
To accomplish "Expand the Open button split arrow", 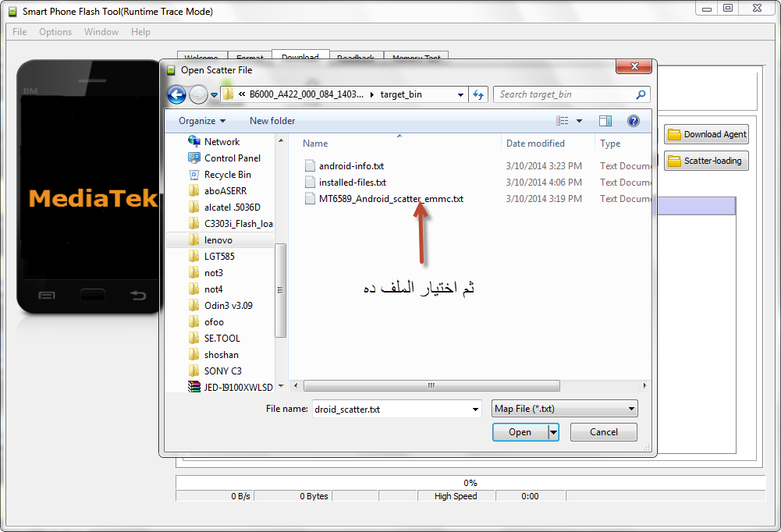I will click(553, 432).
